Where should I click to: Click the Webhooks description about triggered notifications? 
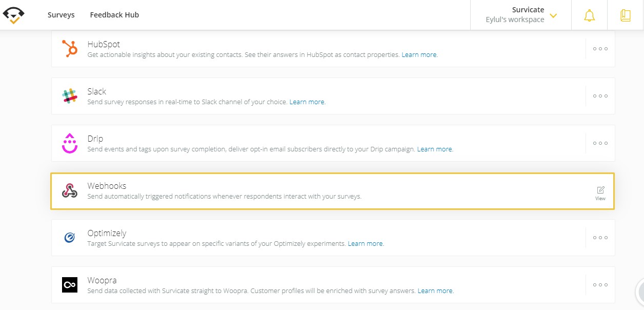pyautogui.click(x=225, y=196)
